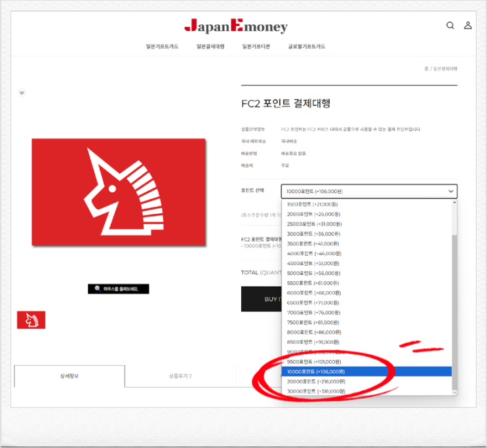Image resolution: width=487 pixels, height=448 pixels.
Task: Click the dropdown list scrollbar thumb
Action: click(x=454, y=312)
